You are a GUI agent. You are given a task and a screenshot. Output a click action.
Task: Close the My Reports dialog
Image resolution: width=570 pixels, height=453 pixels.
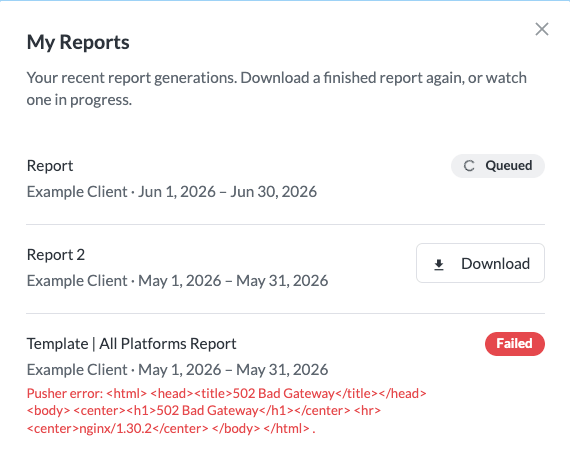pos(542,29)
